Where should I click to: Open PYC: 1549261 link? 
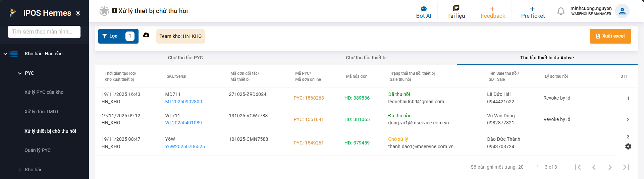click(x=309, y=143)
